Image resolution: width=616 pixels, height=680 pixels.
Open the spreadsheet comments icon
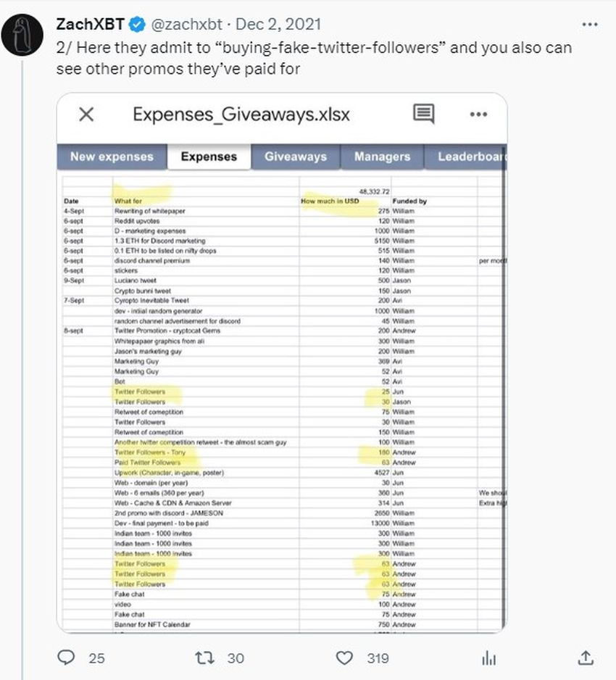(423, 115)
